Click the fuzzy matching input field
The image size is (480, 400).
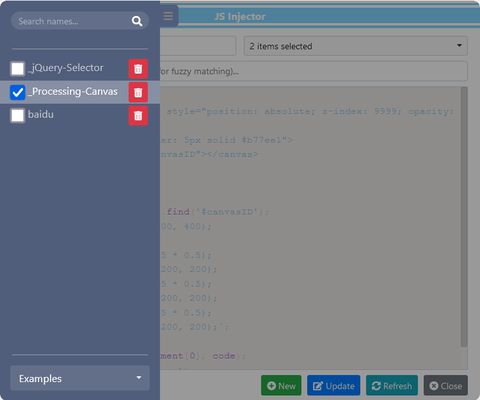[313, 71]
